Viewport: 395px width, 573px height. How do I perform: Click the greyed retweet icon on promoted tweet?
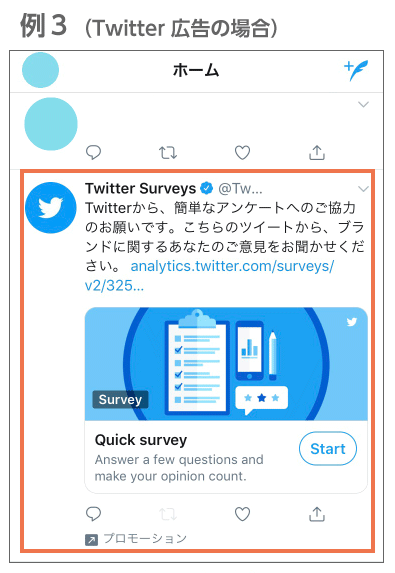pyautogui.click(x=168, y=514)
